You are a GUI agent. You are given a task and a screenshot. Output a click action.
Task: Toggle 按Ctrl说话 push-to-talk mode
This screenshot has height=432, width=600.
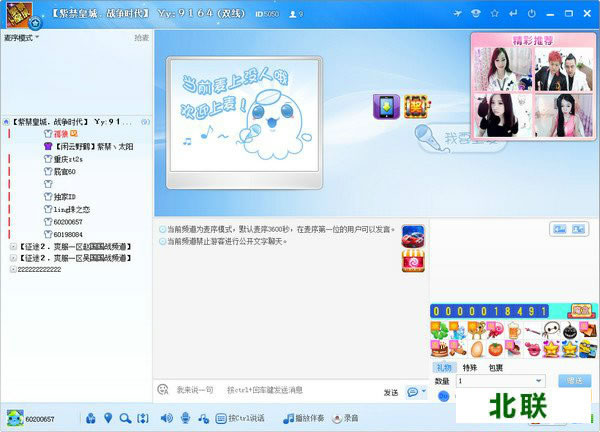tap(239, 418)
